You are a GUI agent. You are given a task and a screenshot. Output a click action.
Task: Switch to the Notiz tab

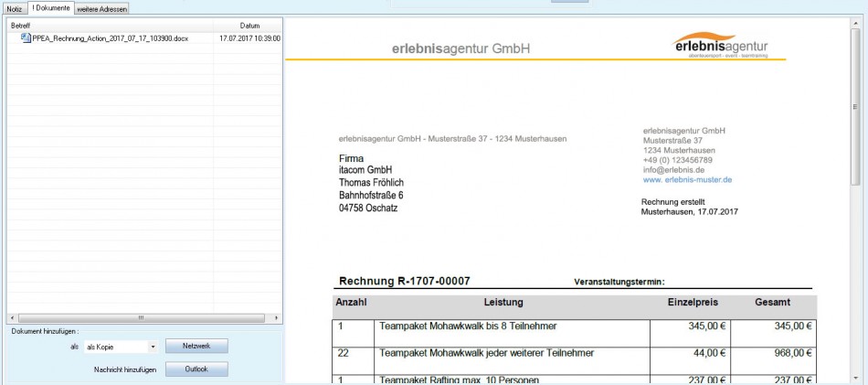(15, 8)
